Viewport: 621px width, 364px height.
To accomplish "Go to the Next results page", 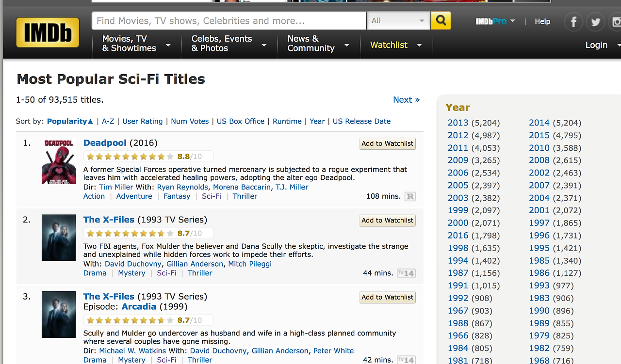I will click(x=406, y=99).
